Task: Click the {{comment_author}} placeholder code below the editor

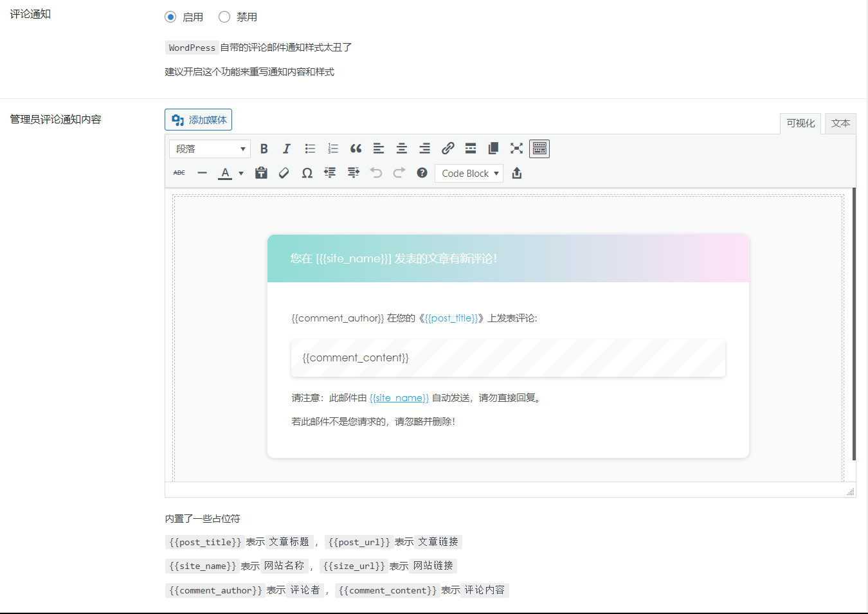Action: coord(215,590)
